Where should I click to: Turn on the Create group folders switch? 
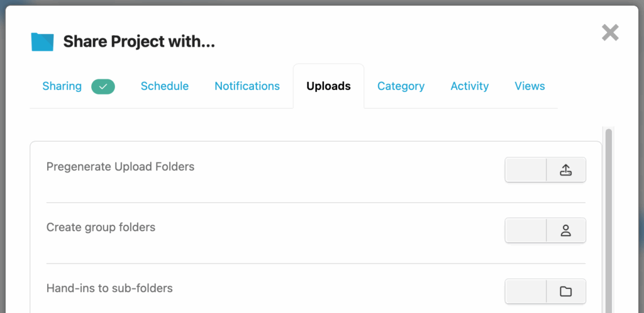point(526,230)
